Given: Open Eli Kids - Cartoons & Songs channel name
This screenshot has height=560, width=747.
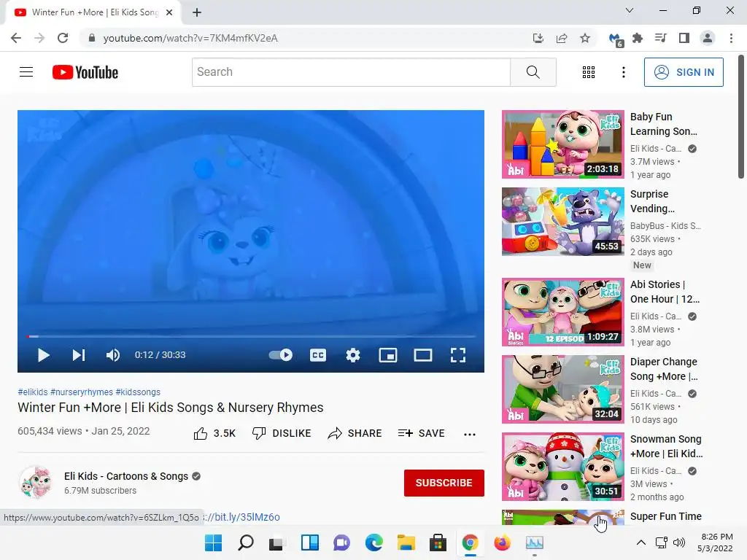Looking at the screenshot, I should click(x=126, y=476).
